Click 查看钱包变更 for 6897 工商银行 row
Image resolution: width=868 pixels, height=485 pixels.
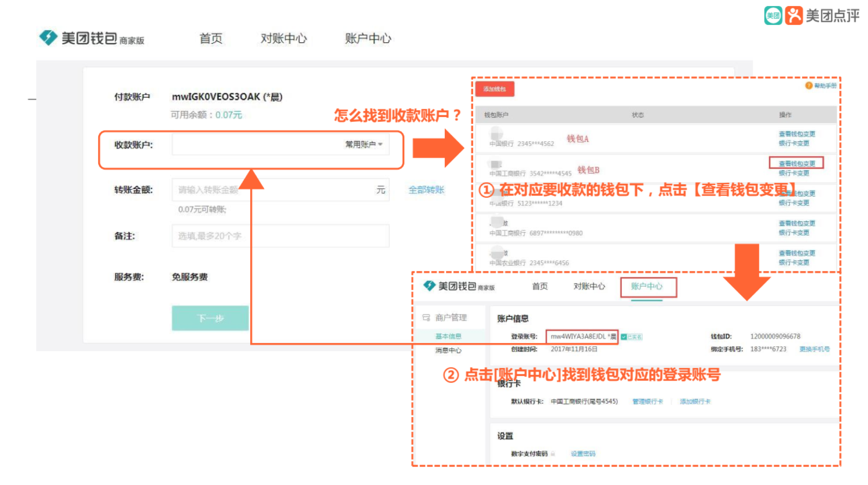(x=797, y=223)
